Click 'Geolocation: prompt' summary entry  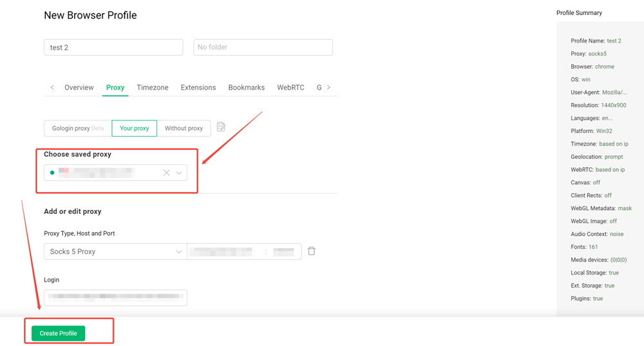coord(596,157)
